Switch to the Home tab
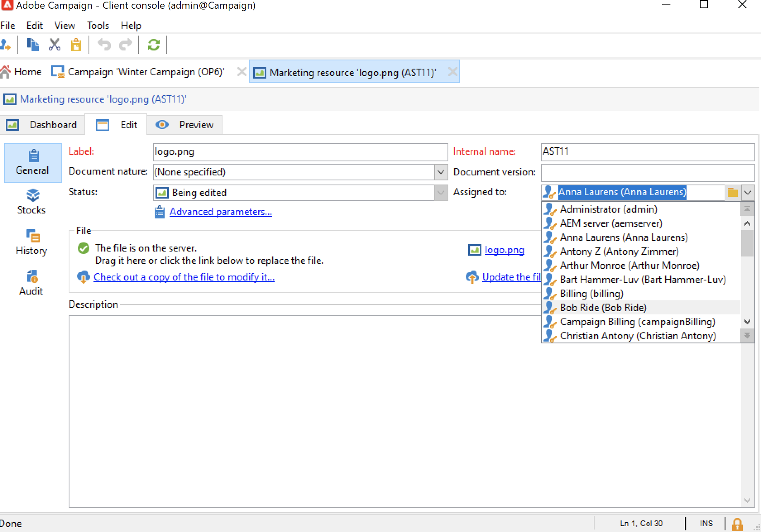Screen dimensions: 761x532 [x=22, y=72]
